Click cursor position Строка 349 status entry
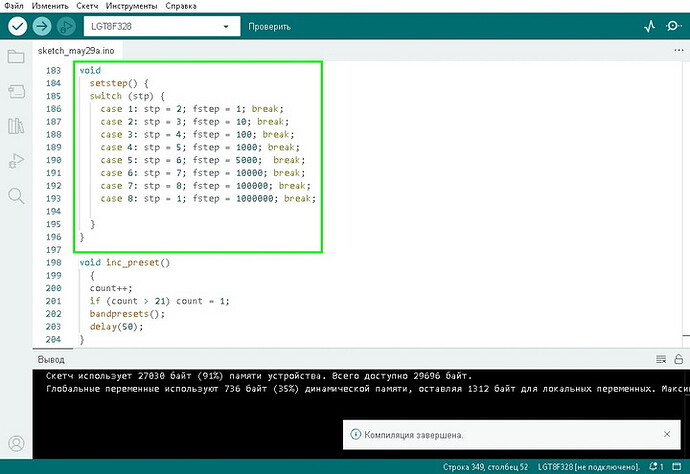Viewport: 690px width, 474px height. 485,467
